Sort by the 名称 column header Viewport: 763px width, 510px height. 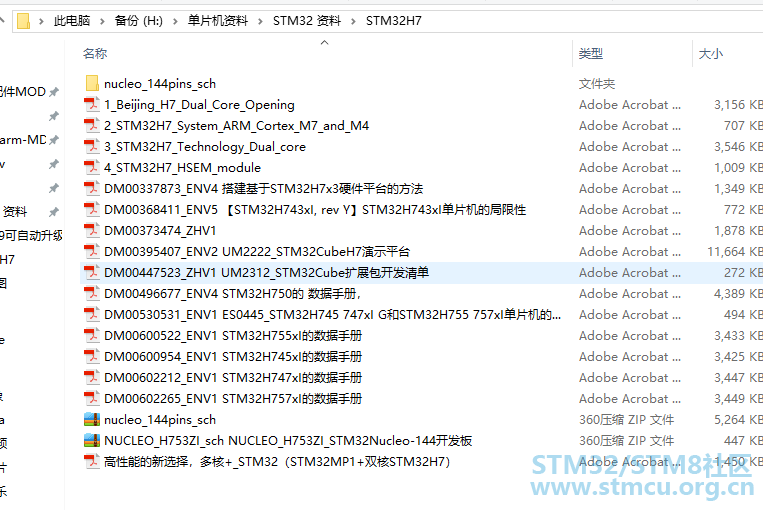point(95,54)
